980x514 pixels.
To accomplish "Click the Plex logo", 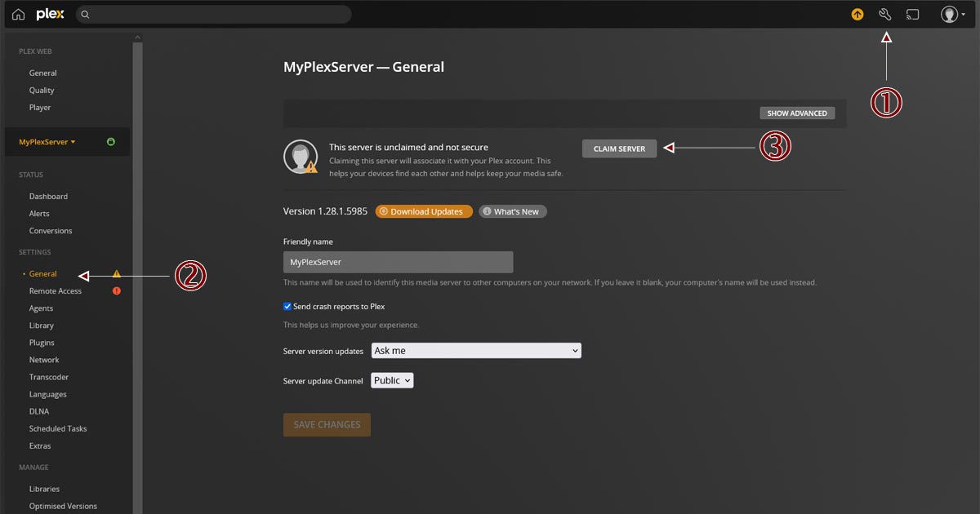I will tap(50, 14).
